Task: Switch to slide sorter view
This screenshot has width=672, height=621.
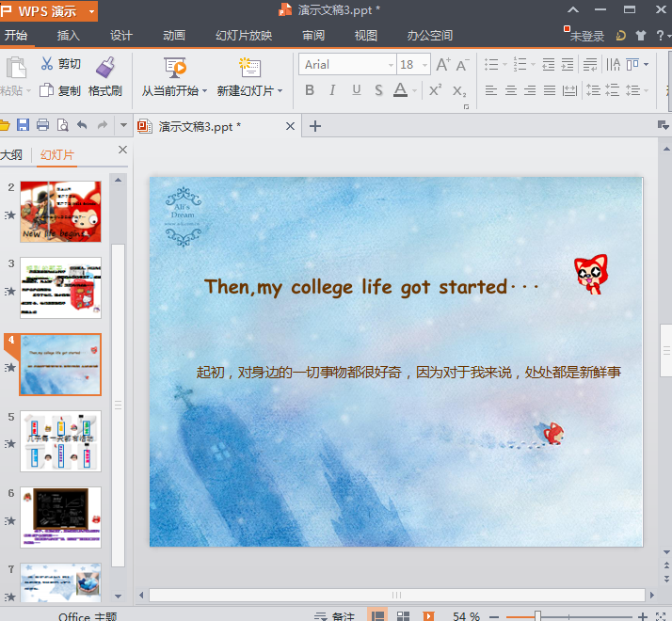Action: click(x=403, y=615)
